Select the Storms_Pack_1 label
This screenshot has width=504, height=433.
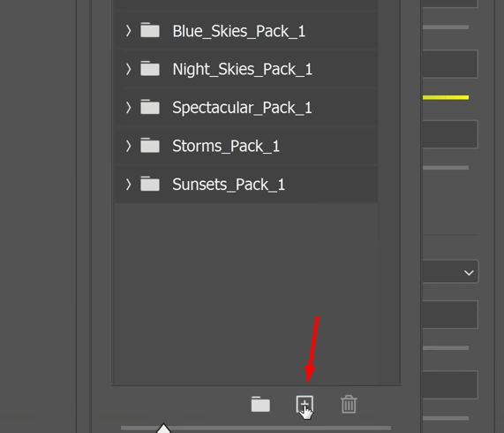coord(226,147)
